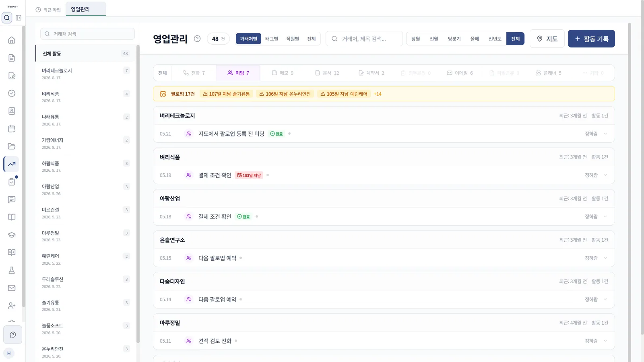
Task: Select the sales trend chart icon
Action: point(12,164)
